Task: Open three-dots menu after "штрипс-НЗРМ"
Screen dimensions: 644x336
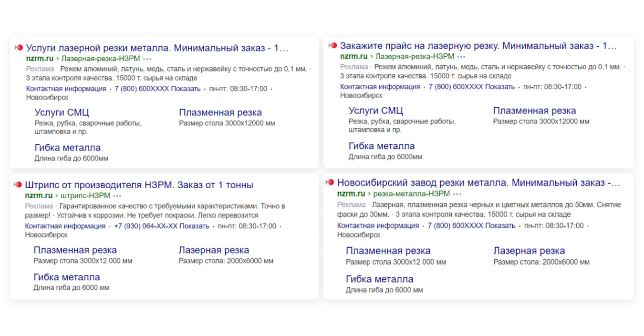Action: [117, 195]
